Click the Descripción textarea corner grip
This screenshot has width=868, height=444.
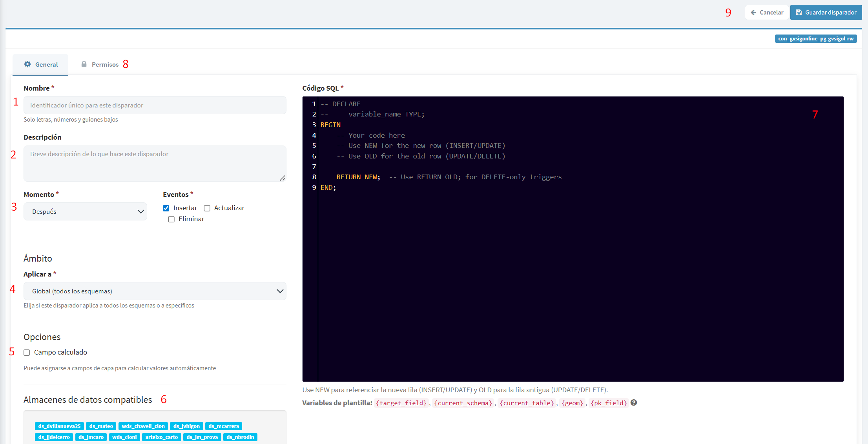pos(283,178)
